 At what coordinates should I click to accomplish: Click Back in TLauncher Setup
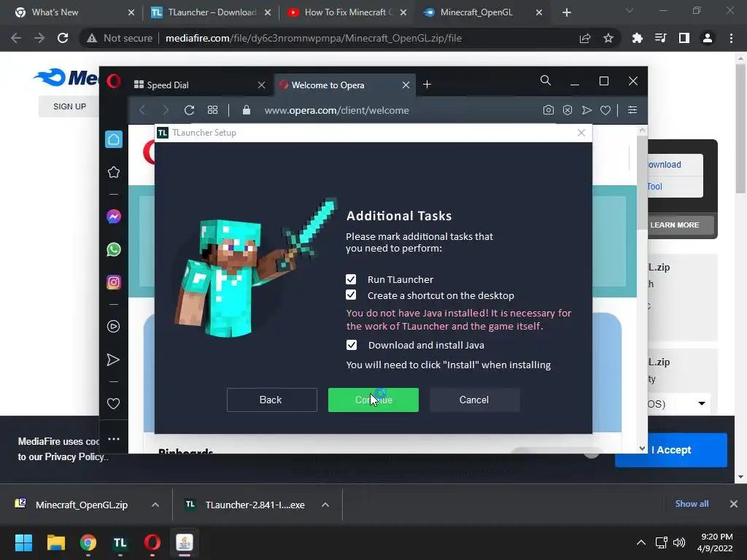coord(272,400)
